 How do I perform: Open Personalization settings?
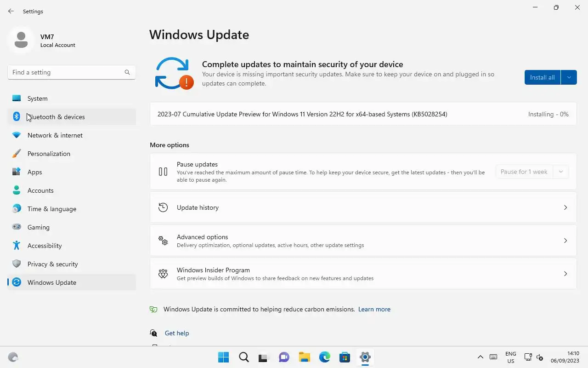click(72, 154)
